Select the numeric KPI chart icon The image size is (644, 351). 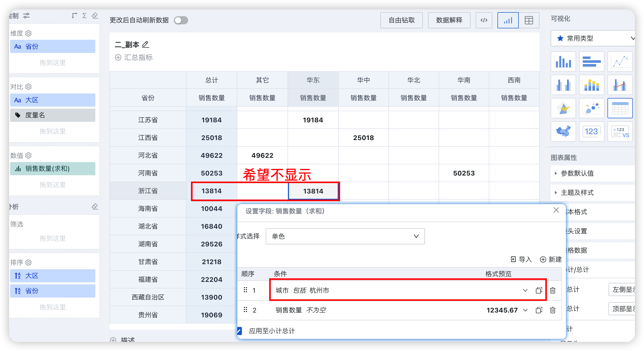(591, 131)
